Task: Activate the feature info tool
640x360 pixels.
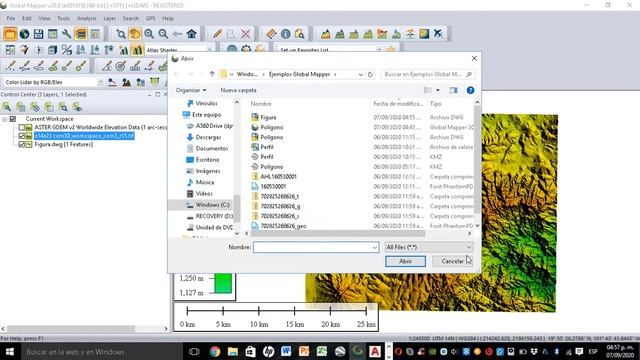Action: pyautogui.click(x=285, y=33)
